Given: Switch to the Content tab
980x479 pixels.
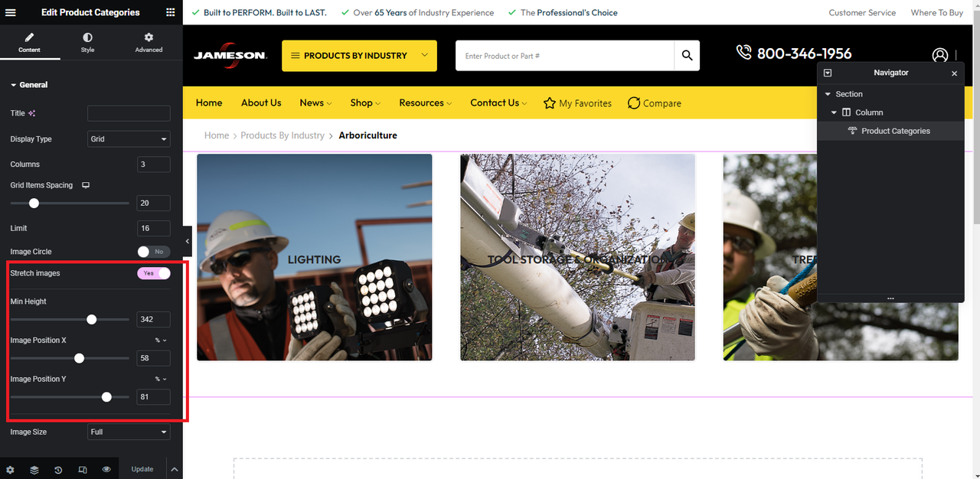Looking at the screenshot, I should 29,42.
